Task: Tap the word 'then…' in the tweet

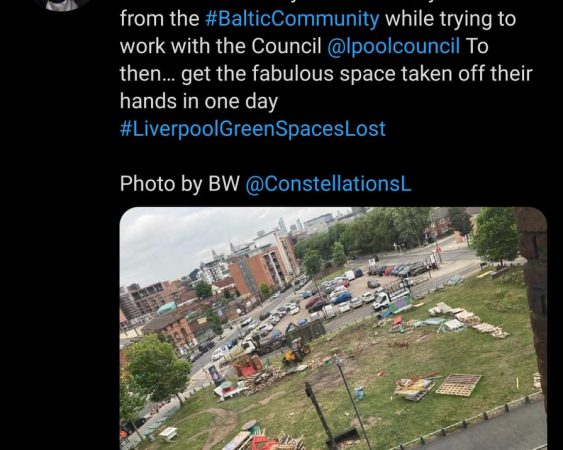Action: point(148,74)
